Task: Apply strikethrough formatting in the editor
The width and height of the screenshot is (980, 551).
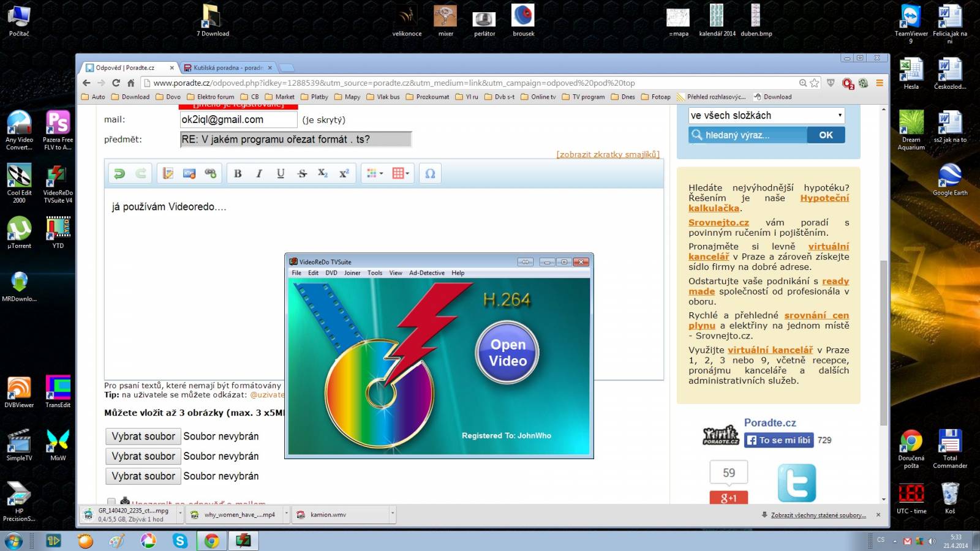Action: click(x=302, y=174)
